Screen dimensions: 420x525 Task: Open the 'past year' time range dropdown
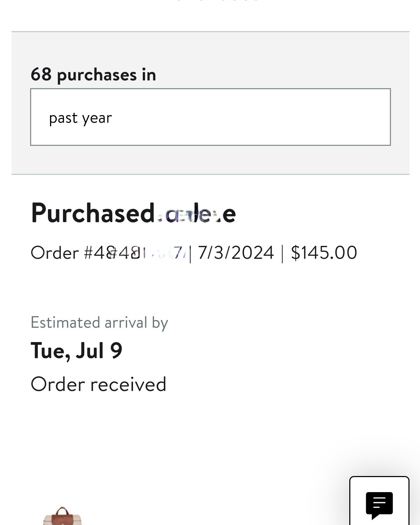210,117
